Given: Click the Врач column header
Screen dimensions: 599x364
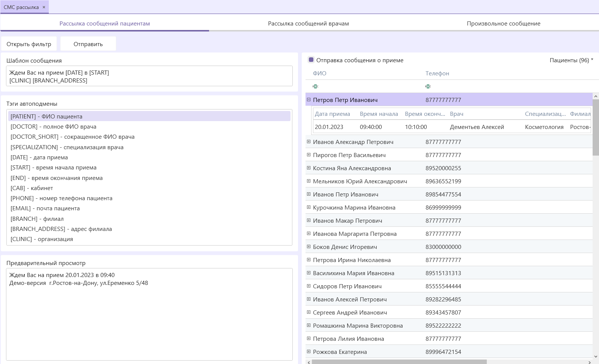Looking at the screenshot, I should tap(457, 114).
